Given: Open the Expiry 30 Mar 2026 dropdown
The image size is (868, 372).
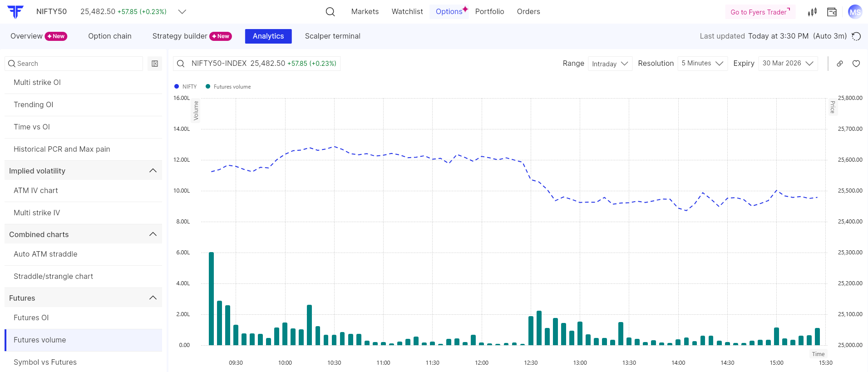Looking at the screenshot, I should [x=788, y=64].
